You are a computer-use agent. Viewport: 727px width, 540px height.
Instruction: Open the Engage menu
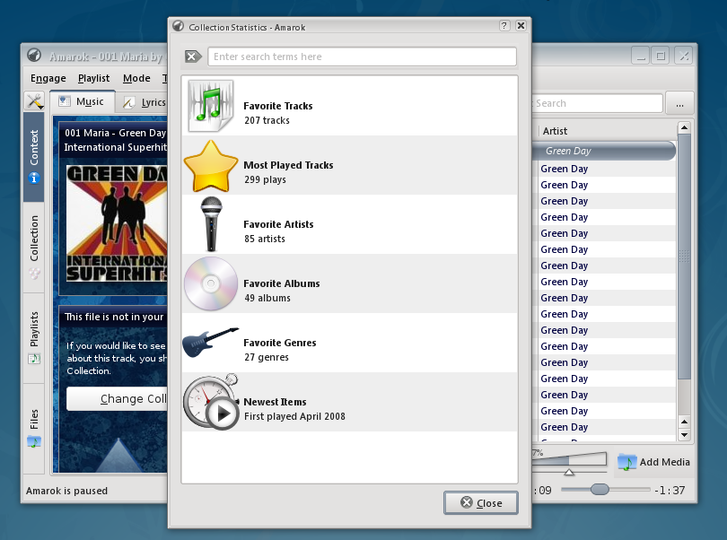[x=48, y=78]
